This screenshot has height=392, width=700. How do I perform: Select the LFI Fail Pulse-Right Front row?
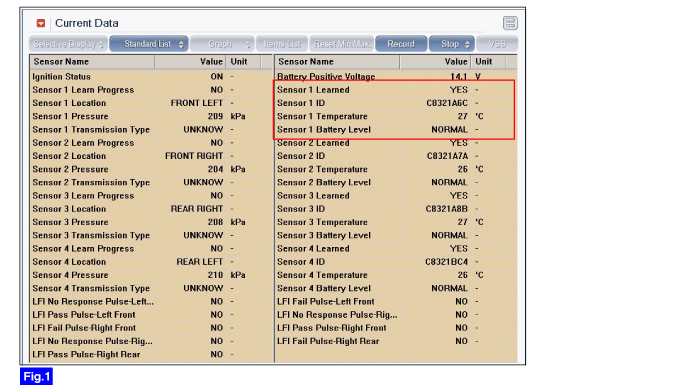point(151,328)
